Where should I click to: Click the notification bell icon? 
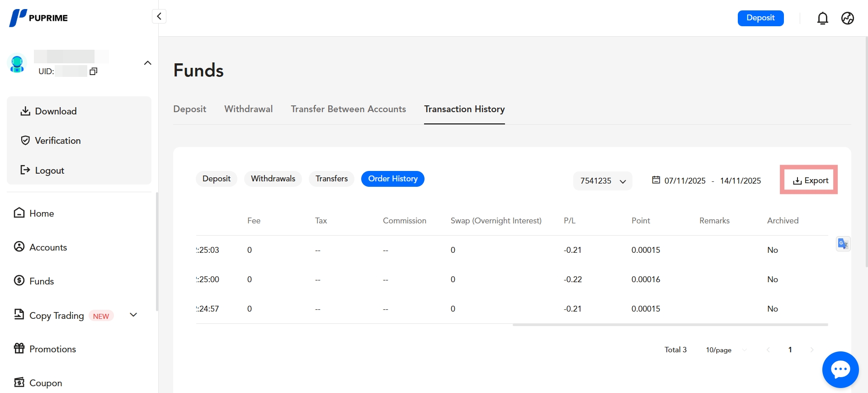[822, 18]
